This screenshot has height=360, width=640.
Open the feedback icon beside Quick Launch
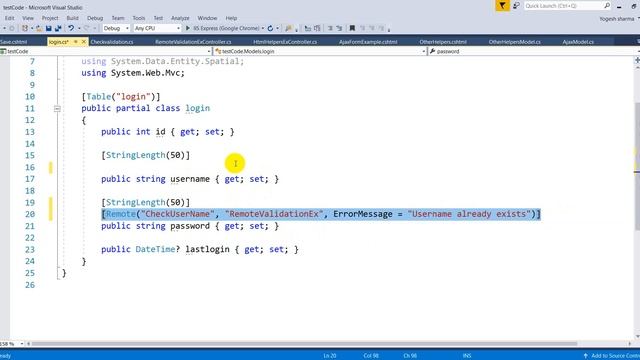click(x=516, y=6)
